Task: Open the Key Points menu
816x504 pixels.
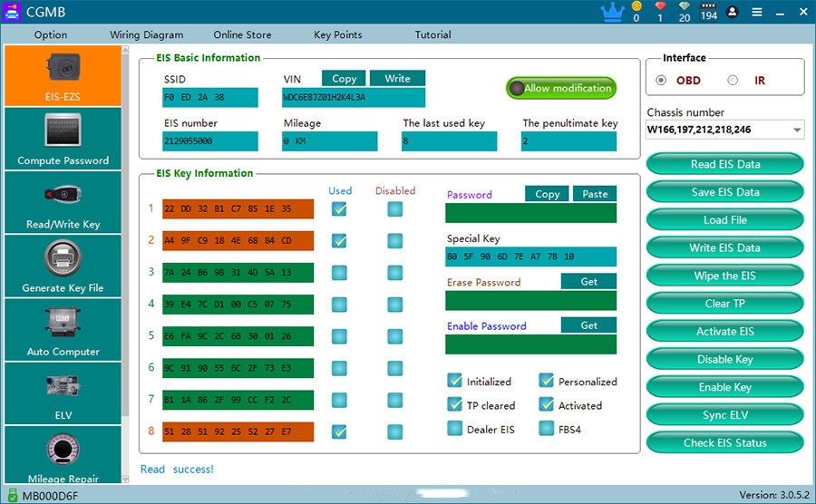Action: 338,34
